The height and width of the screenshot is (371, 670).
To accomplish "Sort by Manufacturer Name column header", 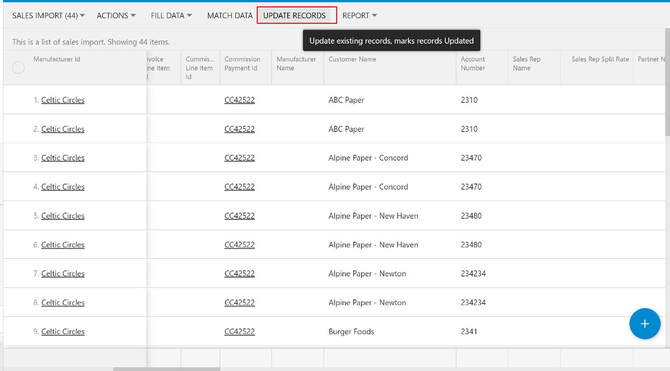I will 296,63.
